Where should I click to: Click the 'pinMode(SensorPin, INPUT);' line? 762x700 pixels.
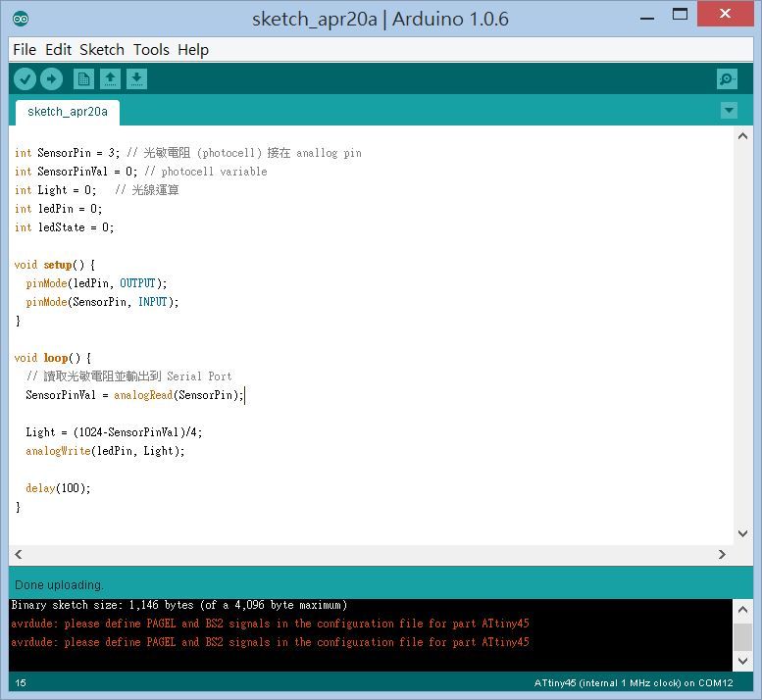tap(102, 302)
